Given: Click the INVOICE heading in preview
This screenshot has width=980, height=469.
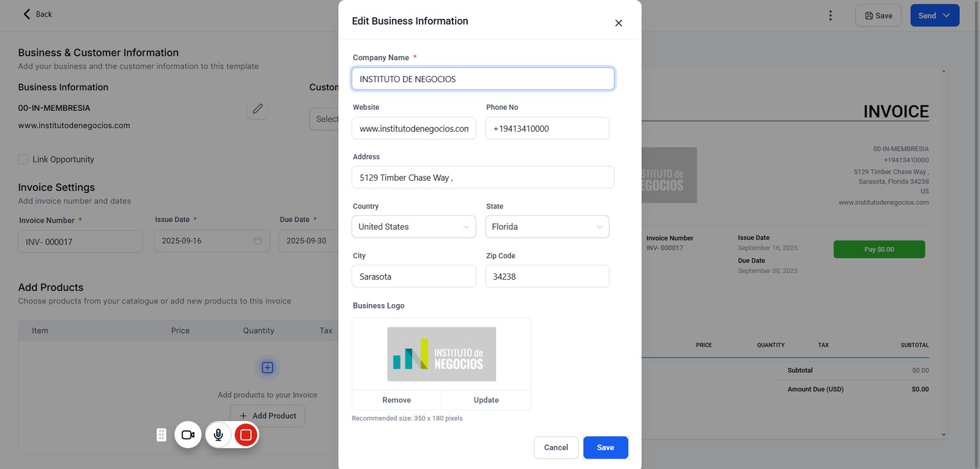Looking at the screenshot, I should (896, 112).
